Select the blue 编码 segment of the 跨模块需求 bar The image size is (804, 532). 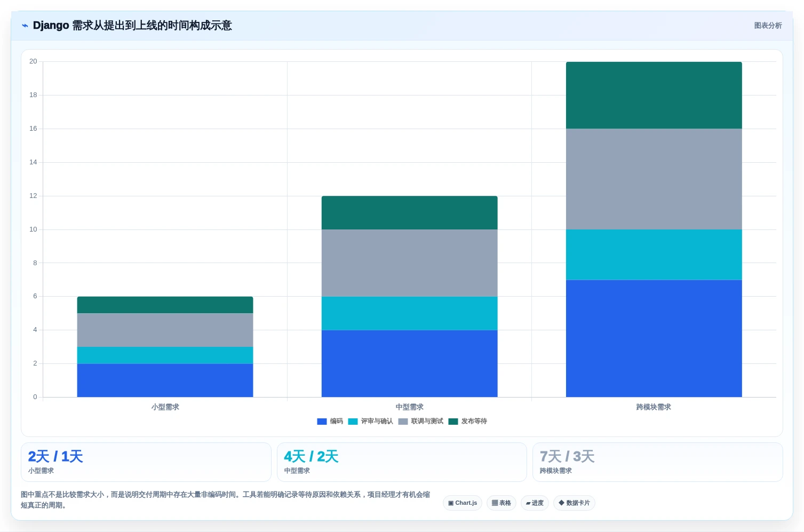pyautogui.click(x=654, y=338)
